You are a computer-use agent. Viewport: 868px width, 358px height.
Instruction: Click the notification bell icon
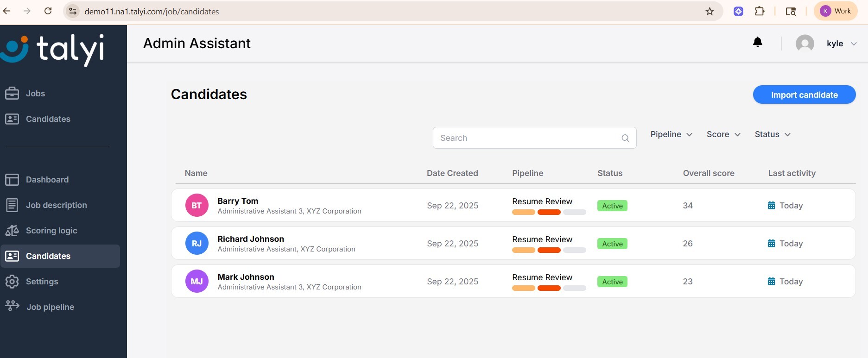tap(758, 43)
